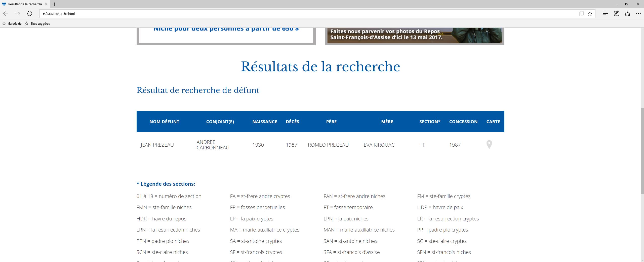Click legend entry HDP = havre de paix

(x=440, y=207)
